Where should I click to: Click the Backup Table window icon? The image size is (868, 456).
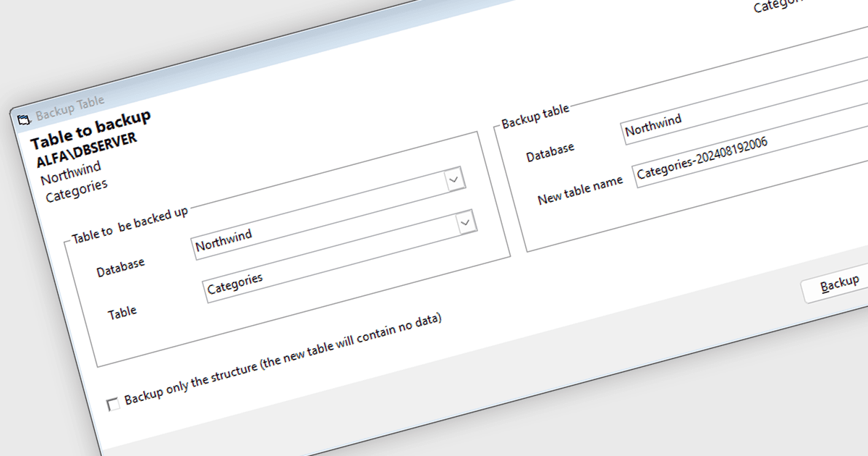[x=24, y=119]
